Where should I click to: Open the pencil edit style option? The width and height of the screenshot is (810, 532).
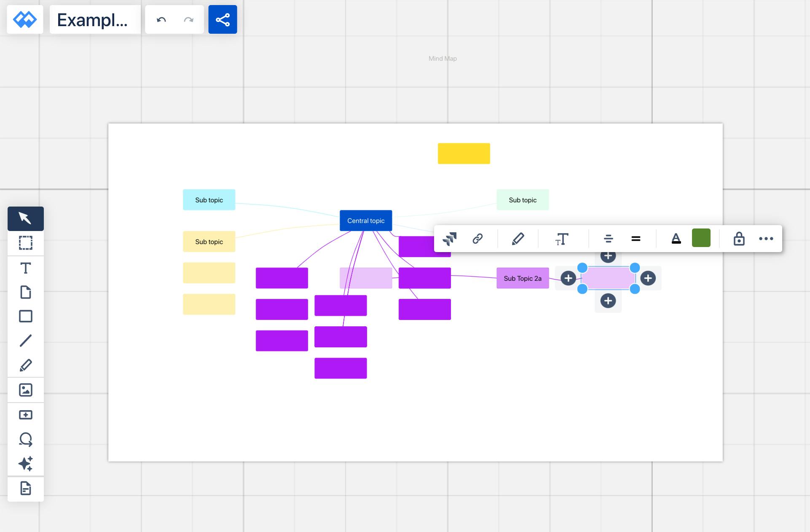pos(518,239)
